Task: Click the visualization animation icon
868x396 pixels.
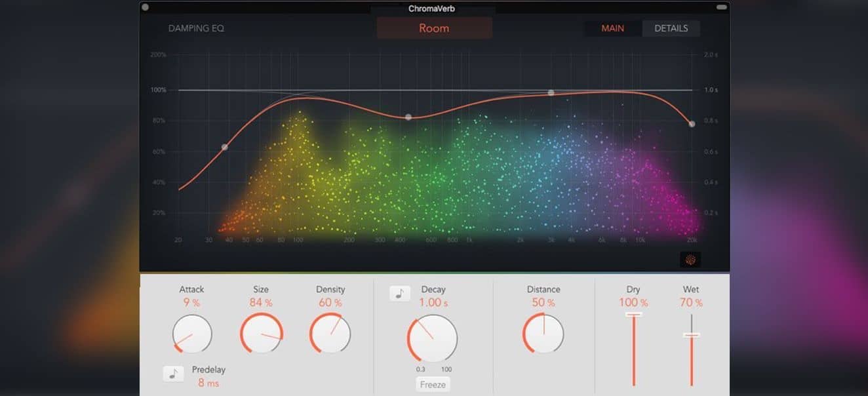Action: [x=690, y=260]
